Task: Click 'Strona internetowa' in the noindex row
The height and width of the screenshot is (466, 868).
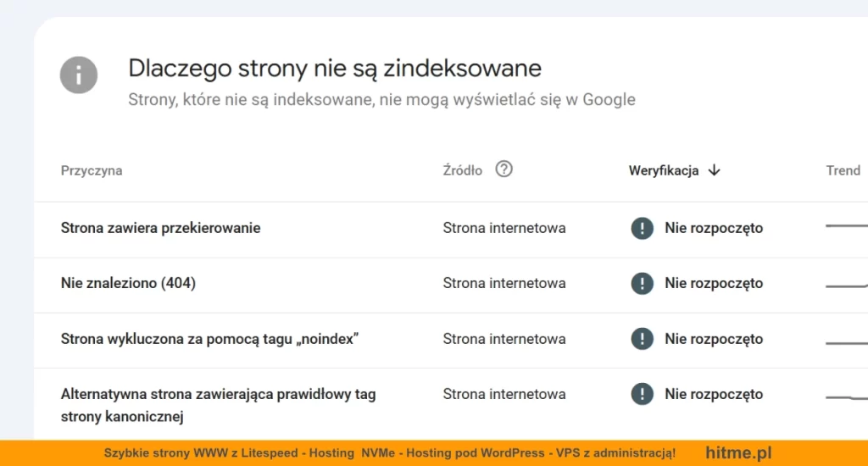Action: (504, 339)
